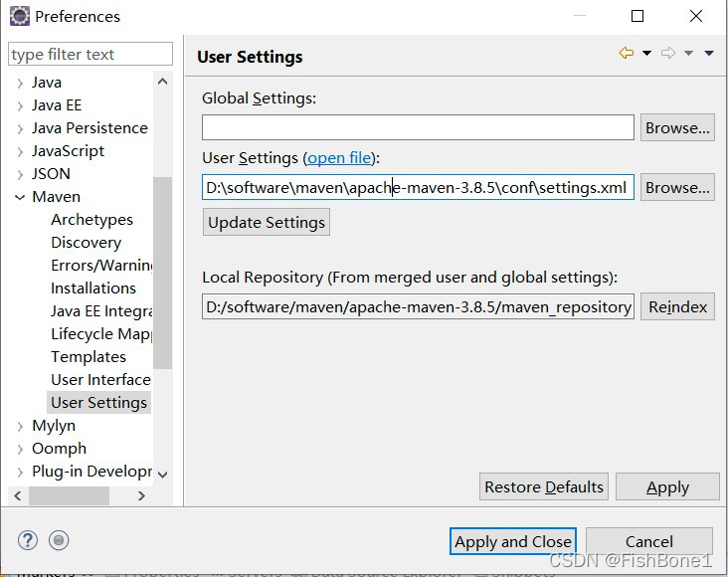Screen dimensions: 728x577
Task: Select User Settings under Maven
Action: pos(98,402)
